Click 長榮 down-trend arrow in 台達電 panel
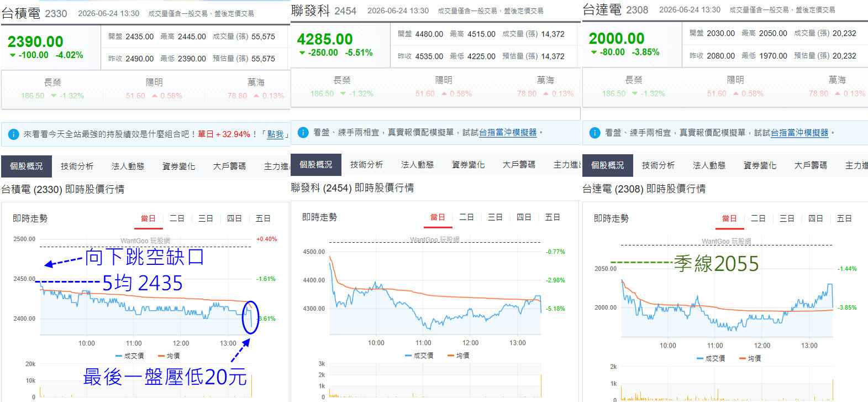Viewport: 868px width, 402px height. (635, 93)
